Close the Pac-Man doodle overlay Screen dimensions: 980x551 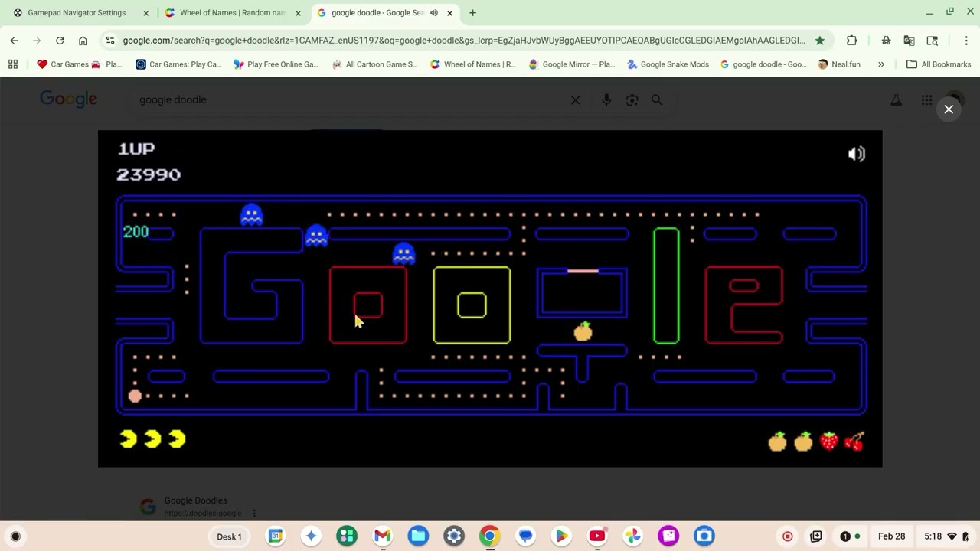click(949, 109)
